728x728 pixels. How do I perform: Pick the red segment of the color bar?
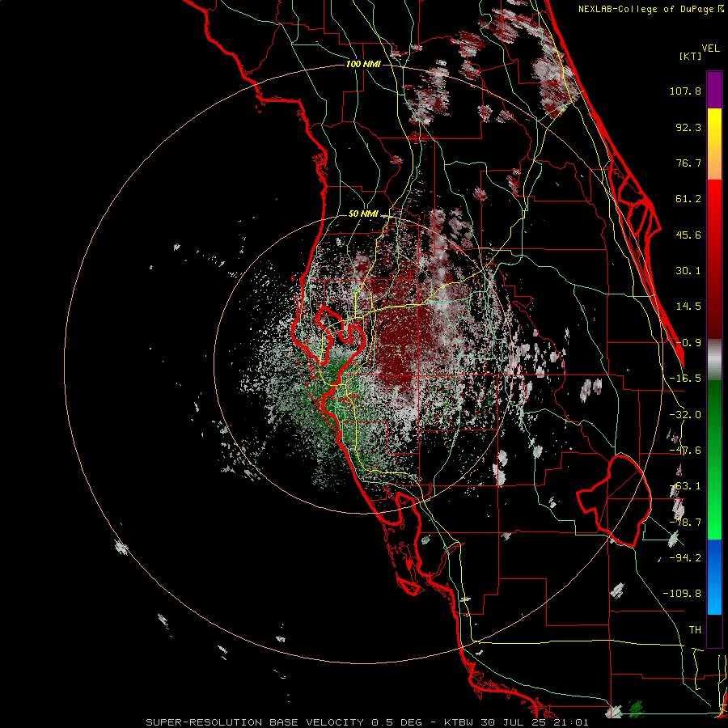coord(714,259)
